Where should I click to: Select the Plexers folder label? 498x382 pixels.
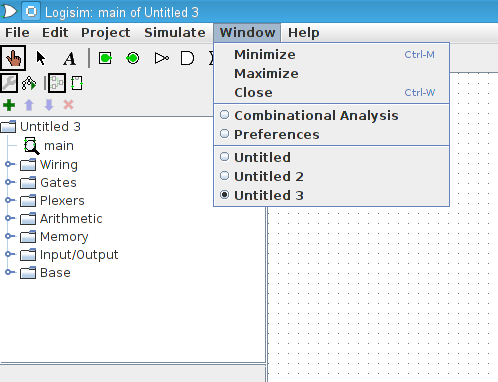62,201
